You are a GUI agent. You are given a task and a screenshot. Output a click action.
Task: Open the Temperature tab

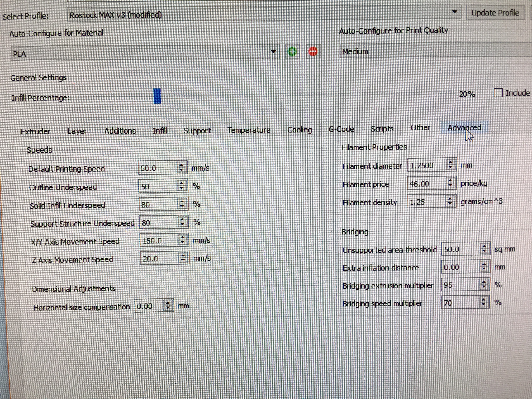[x=249, y=130]
